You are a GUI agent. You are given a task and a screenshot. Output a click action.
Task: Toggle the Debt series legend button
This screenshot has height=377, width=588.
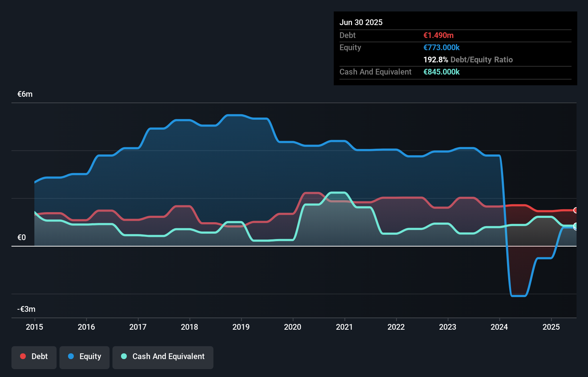click(34, 357)
